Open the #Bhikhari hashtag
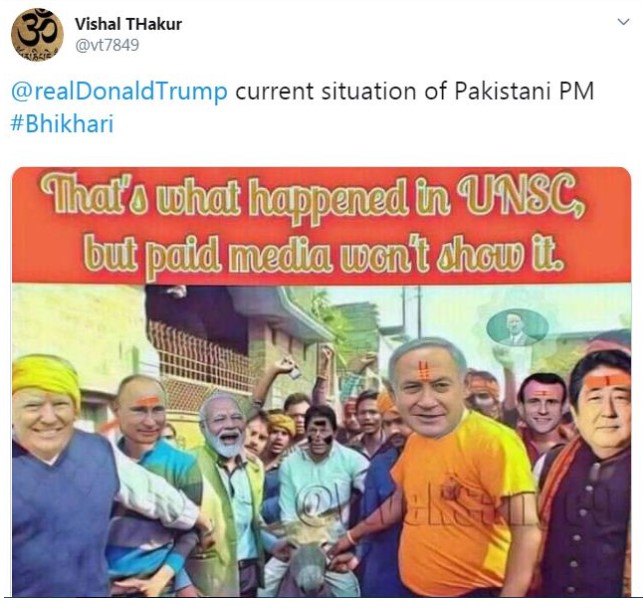 62,123
